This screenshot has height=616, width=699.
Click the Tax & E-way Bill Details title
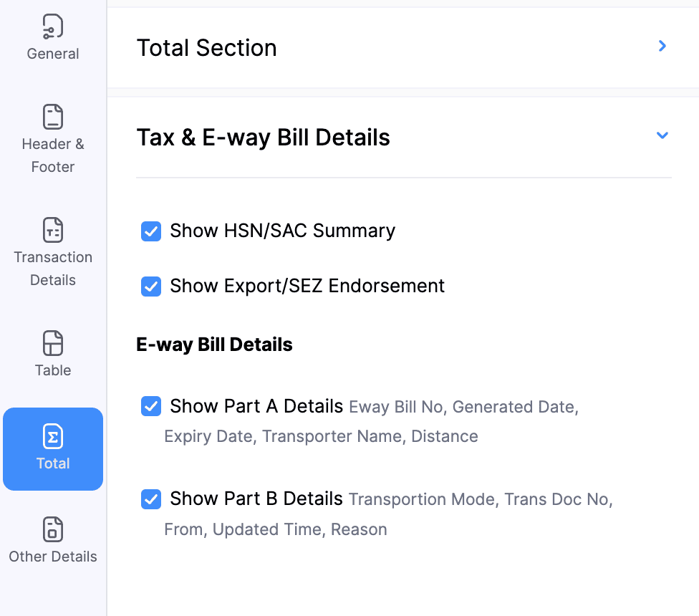pos(263,137)
